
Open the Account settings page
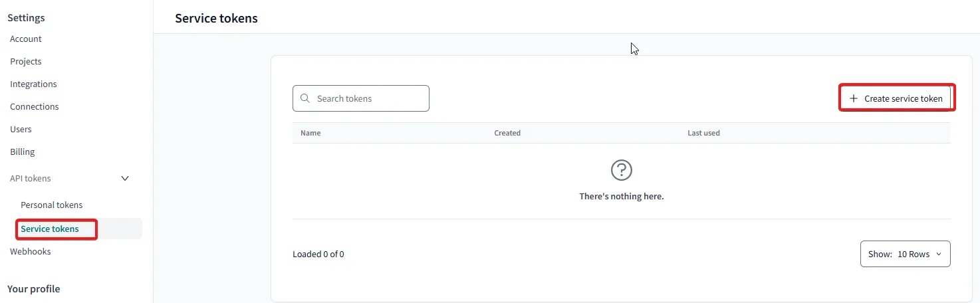click(26, 39)
